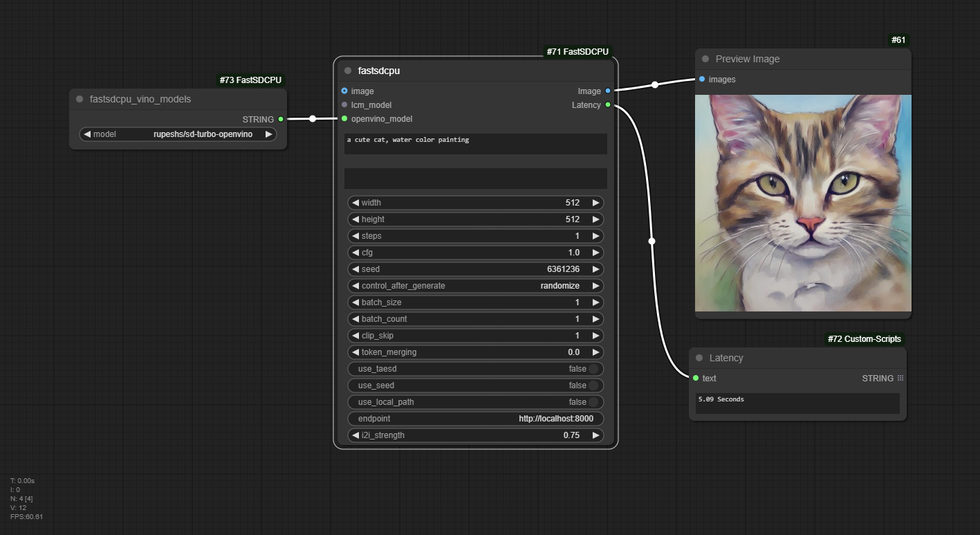980x535 pixels.
Task: Enable the use_seed option
Action: tap(475, 385)
